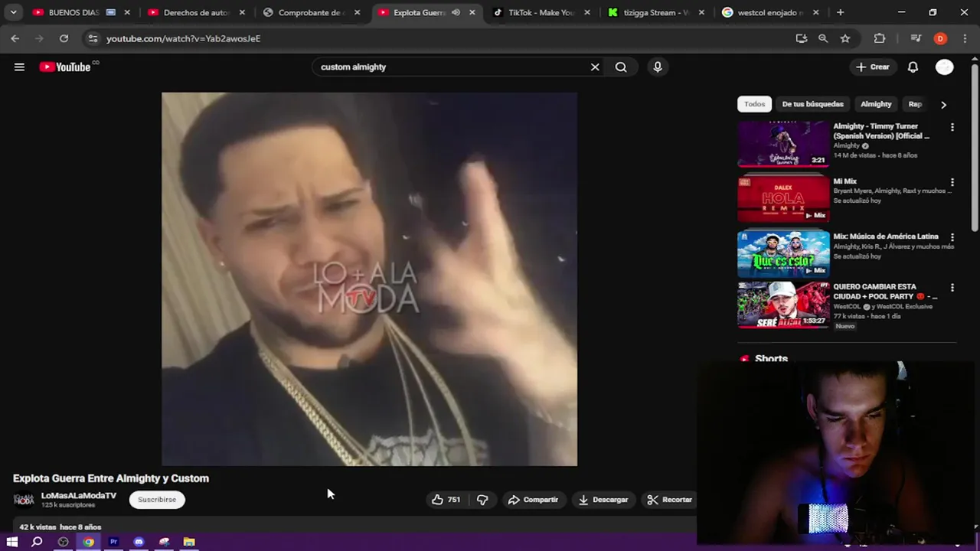Dislike the video with thumbs down
The image size is (980, 551).
[x=482, y=500]
